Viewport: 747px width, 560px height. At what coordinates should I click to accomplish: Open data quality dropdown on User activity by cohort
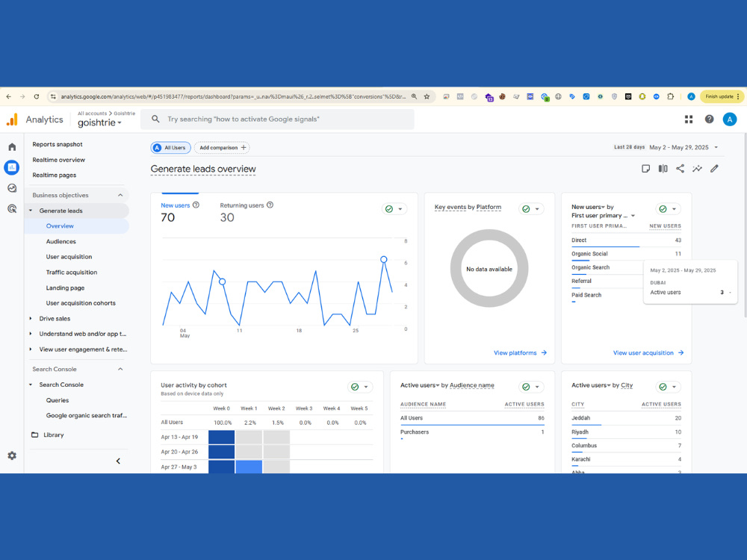click(x=360, y=387)
